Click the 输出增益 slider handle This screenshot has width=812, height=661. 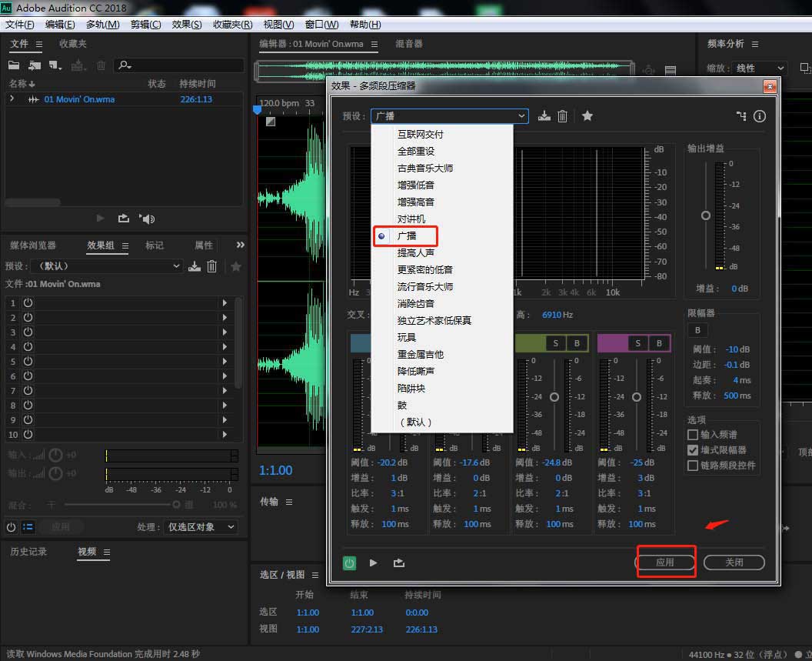point(706,215)
